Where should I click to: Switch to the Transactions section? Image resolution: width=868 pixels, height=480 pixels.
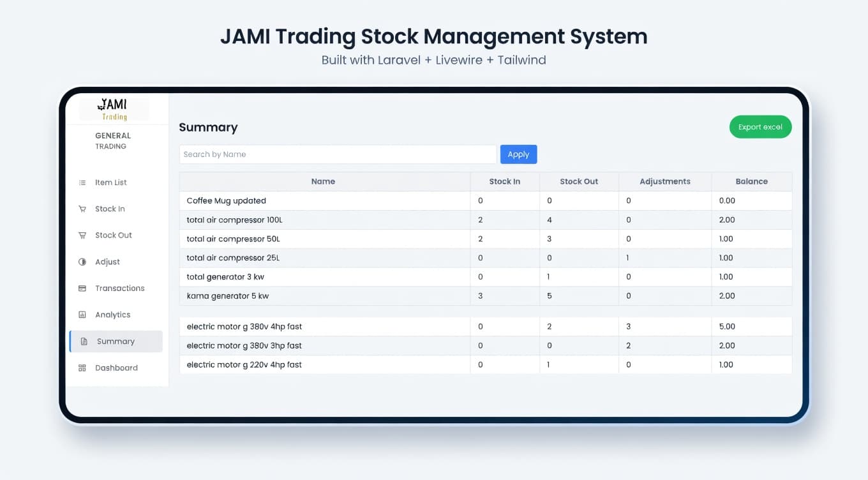coord(120,288)
